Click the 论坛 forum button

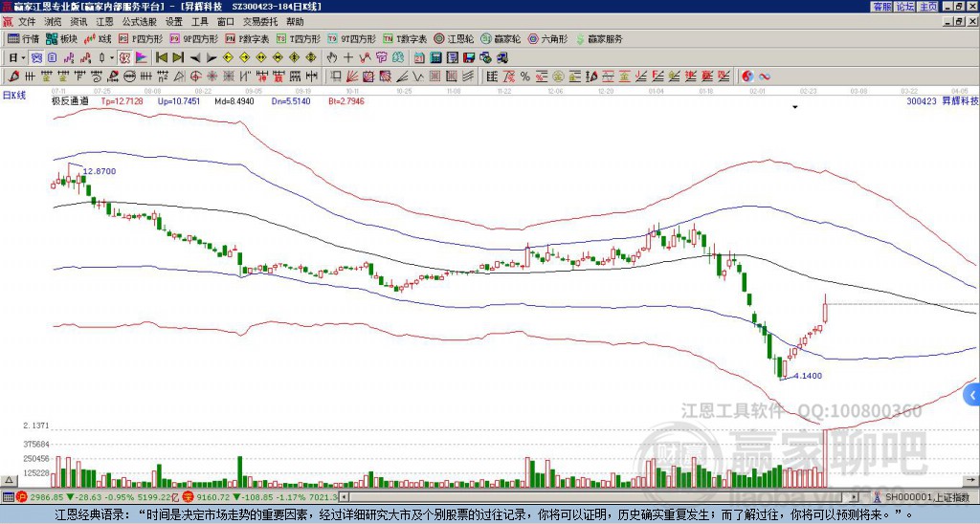tap(905, 7)
